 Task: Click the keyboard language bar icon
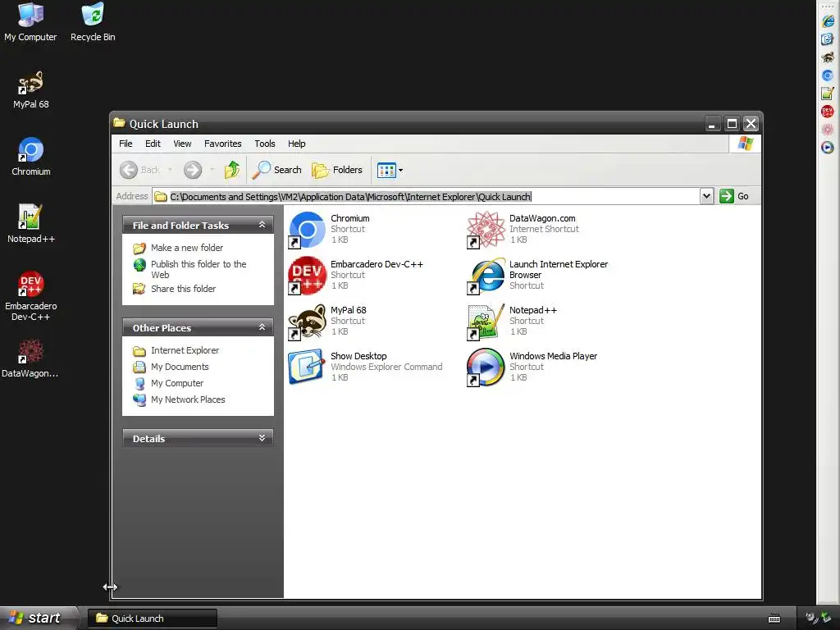774,619
